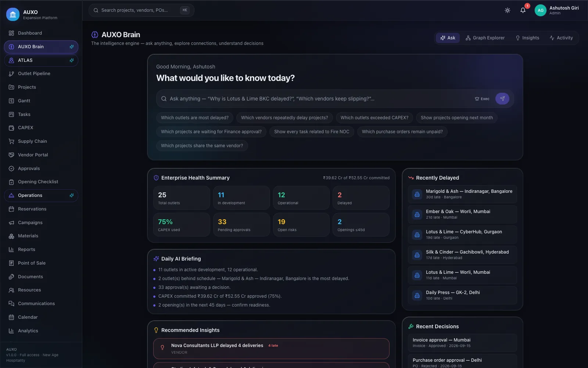The image size is (588, 368).
Task: Open Lotus & Lime — CyberHub, Gurgaon item
Action: (462, 235)
